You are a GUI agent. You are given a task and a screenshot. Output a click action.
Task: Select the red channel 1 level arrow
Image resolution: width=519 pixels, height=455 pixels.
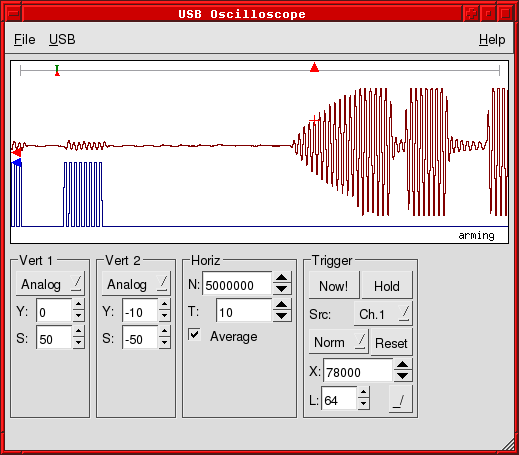click(x=16, y=152)
